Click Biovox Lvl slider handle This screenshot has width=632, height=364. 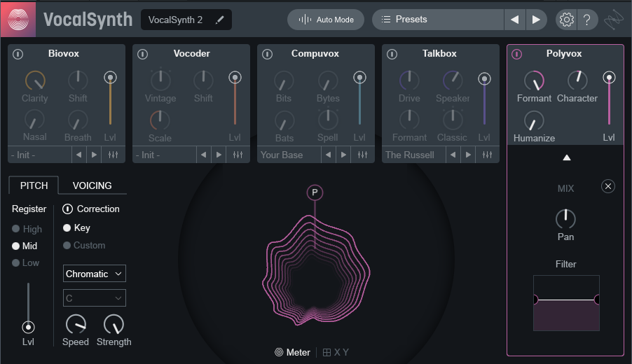tap(110, 77)
